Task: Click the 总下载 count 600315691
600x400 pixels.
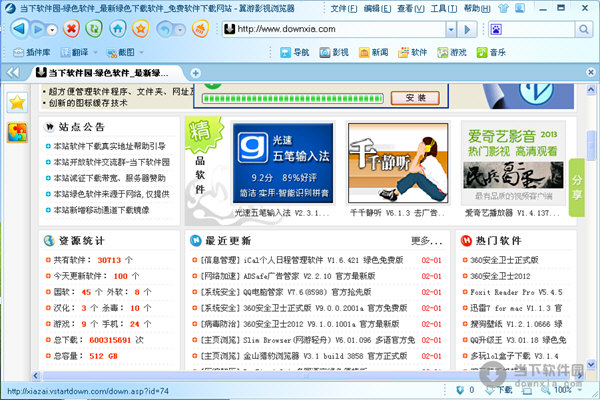Action: pyautogui.click(x=110, y=340)
